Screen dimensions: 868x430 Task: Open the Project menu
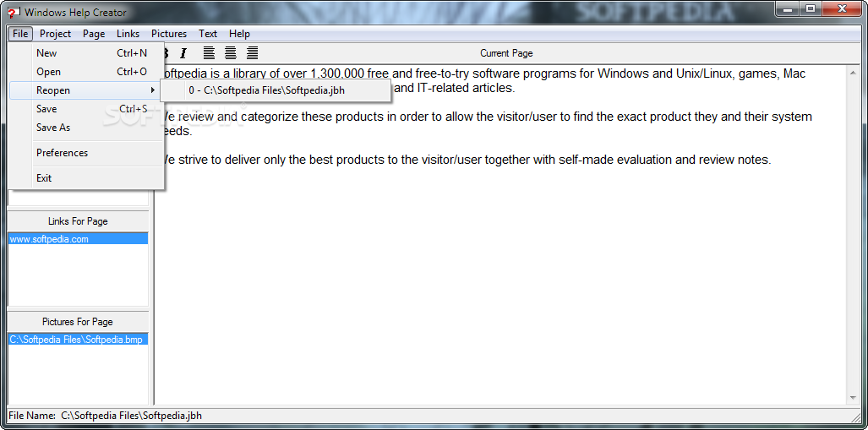(55, 34)
